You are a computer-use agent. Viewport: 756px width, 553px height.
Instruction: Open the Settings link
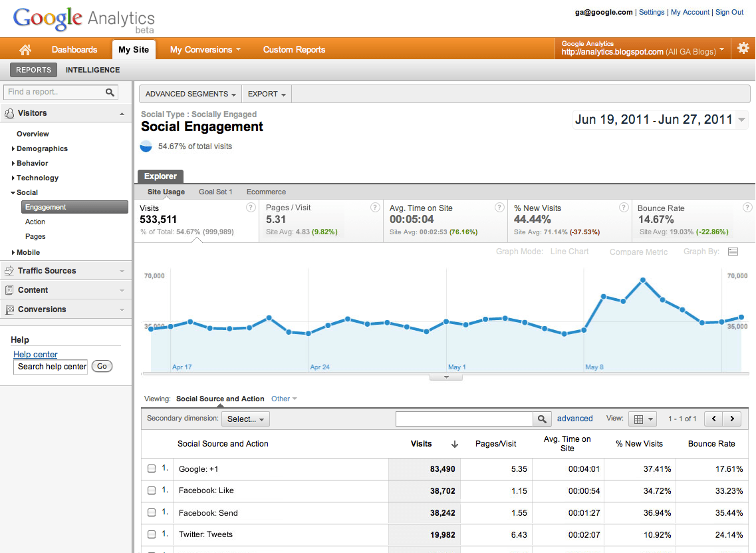tap(652, 12)
